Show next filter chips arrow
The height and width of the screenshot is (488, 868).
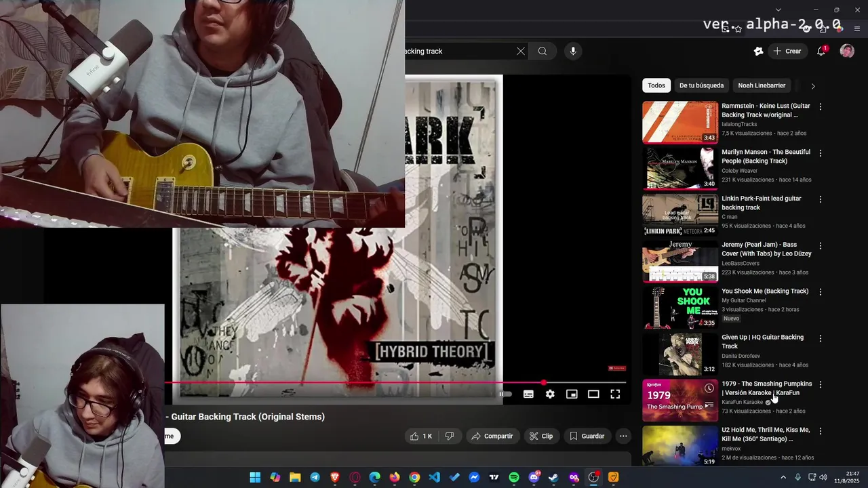click(x=813, y=86)
